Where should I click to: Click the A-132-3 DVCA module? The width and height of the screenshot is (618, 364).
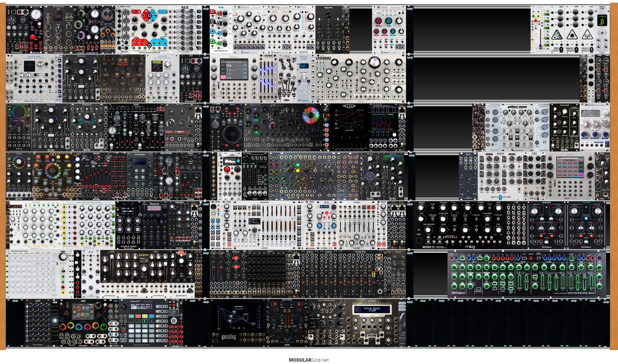493,127
